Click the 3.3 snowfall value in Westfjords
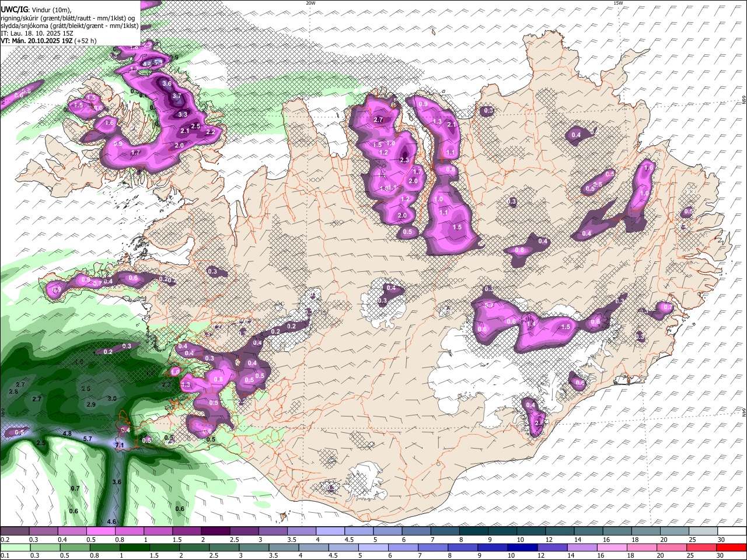Screen dimensions: 747x560 (183, 114)
